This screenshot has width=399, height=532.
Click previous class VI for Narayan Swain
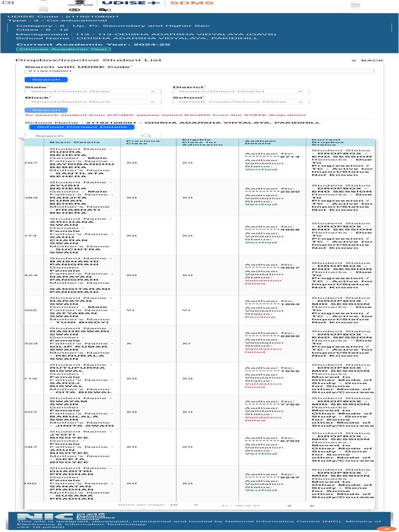(130, 311)
